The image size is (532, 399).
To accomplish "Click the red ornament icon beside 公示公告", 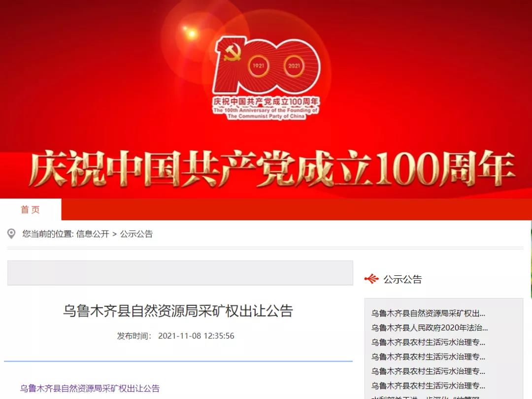I will (x=371, y=279).
